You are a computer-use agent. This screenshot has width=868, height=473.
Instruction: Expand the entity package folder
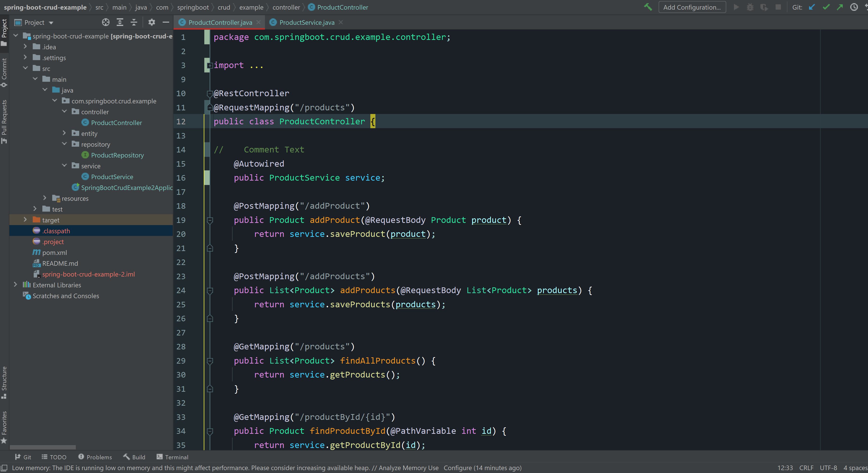(64, 133)
